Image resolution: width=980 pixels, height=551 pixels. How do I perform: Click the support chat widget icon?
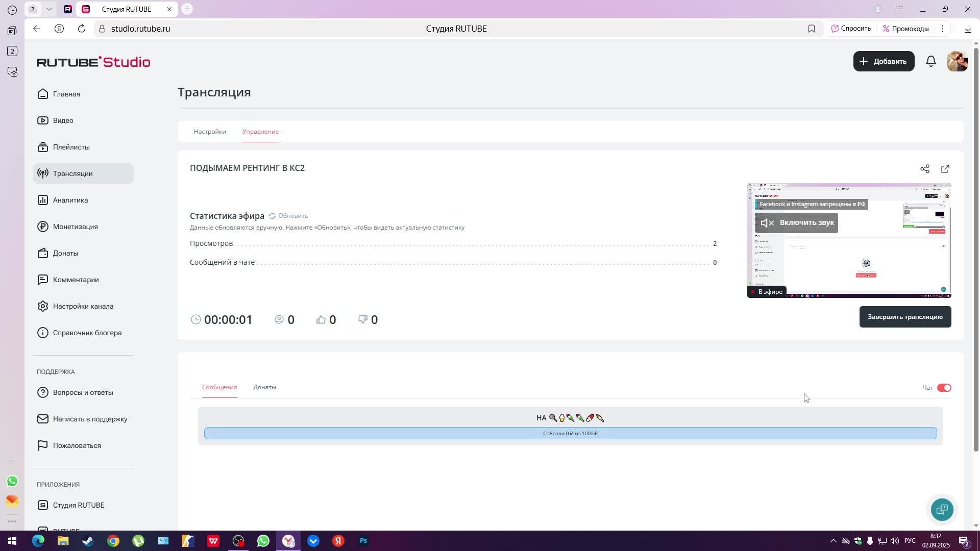tap(942, 509)
